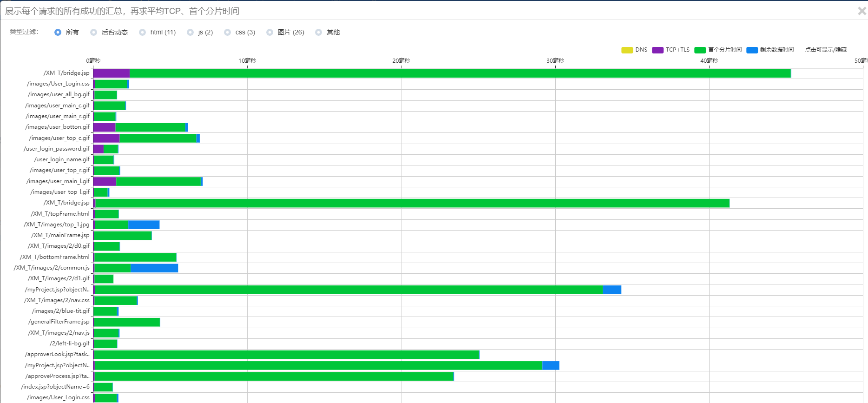This screenshot has height=403, width=868.
Task: Select the 后台动态 filter radio button
Action: click(x=94, y=32)
